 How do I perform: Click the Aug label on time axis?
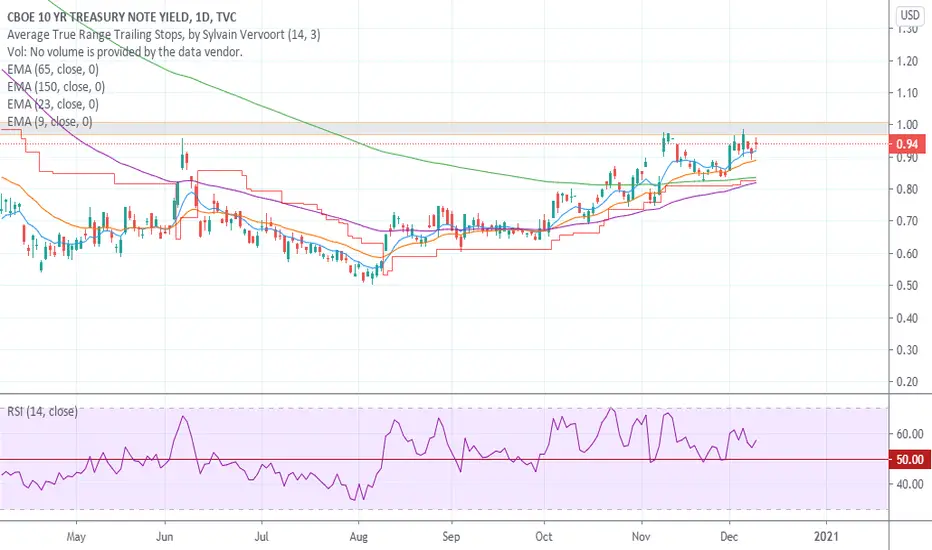pyautogui.click(x=358, y=536)
